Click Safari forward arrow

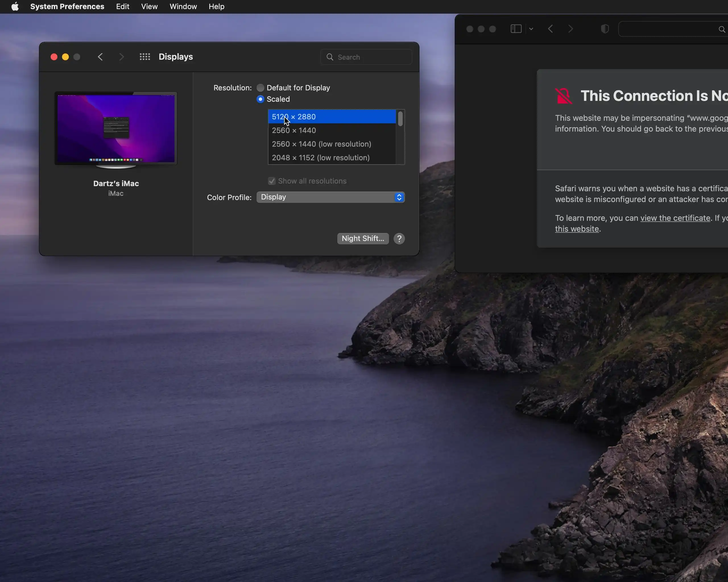point(571,29)
